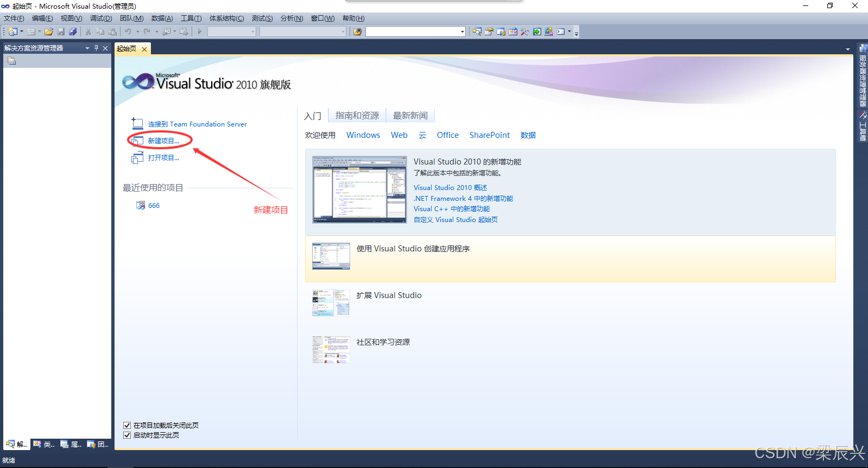Image resolution: width=868 pixels, height=468 pixels.
Task: Open the active documents dropdown at tab strip end
Action: [848, 49]
